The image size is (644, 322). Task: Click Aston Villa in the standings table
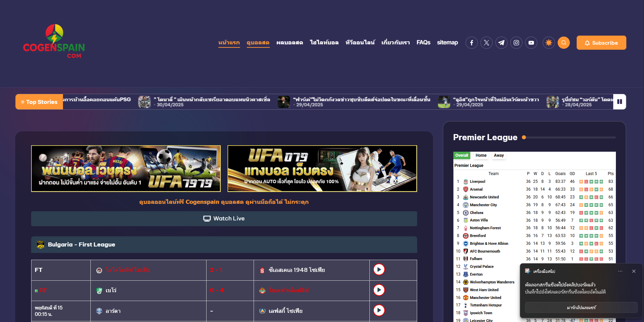point(479,220)
